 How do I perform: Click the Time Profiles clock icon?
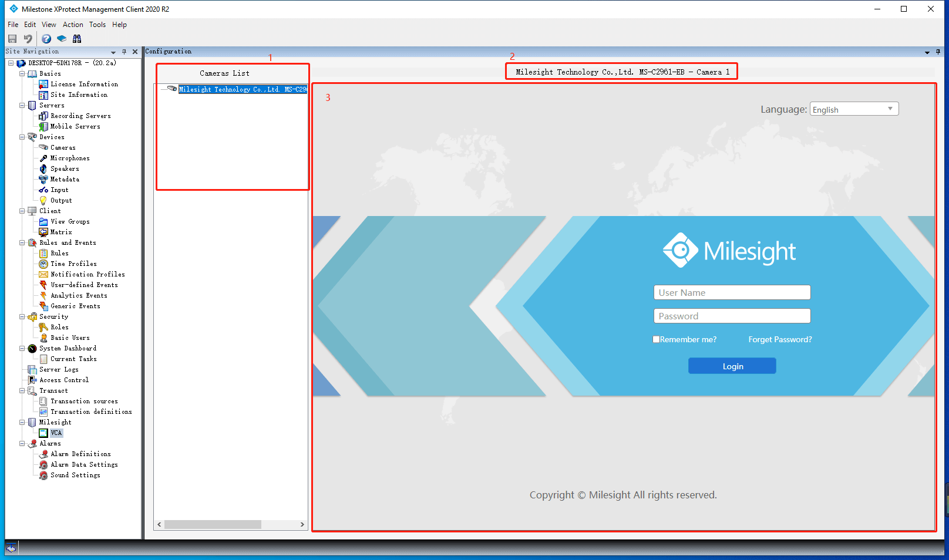43,264
